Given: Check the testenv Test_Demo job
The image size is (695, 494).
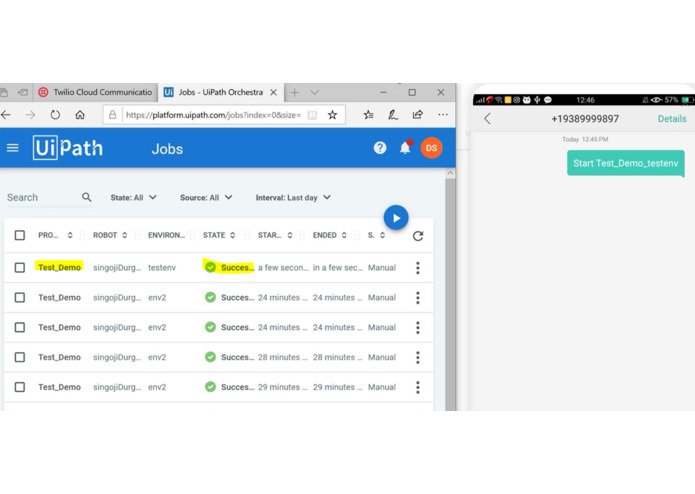Looking at the screenshot, I should click(x=20, y=268).
